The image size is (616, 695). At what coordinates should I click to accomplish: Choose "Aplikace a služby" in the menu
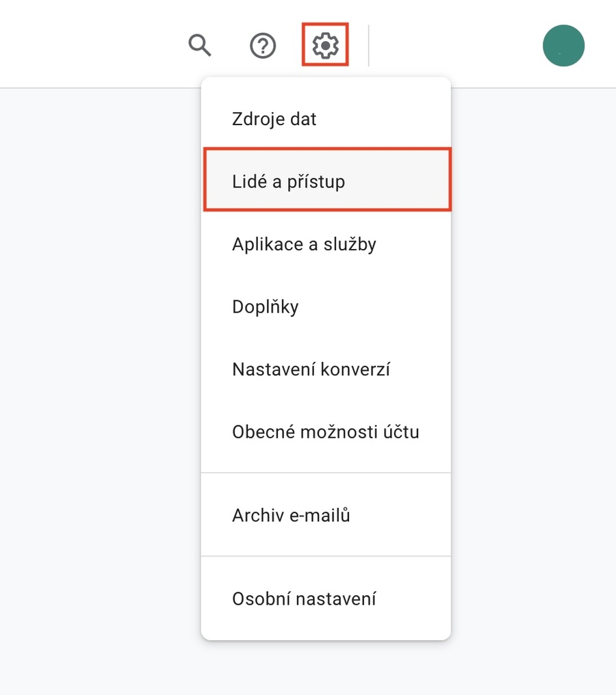pyautogui.click(x=304, y=244)
